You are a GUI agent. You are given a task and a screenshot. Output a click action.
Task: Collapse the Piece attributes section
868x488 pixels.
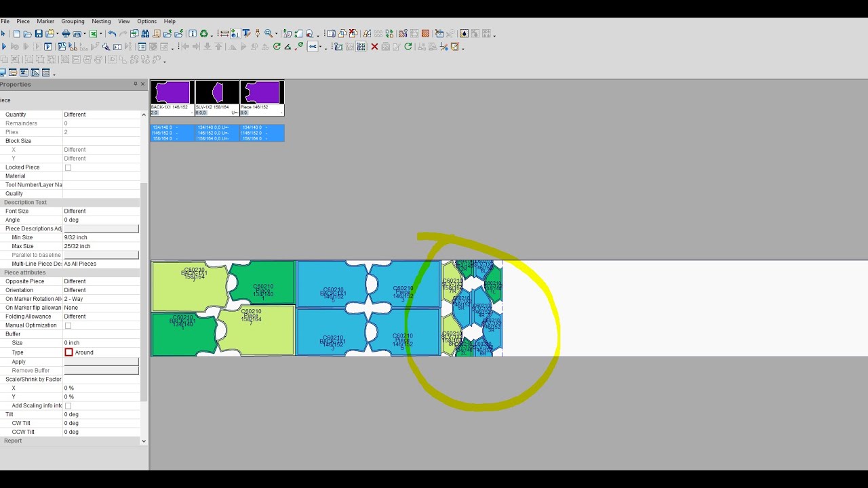(70, 272)
